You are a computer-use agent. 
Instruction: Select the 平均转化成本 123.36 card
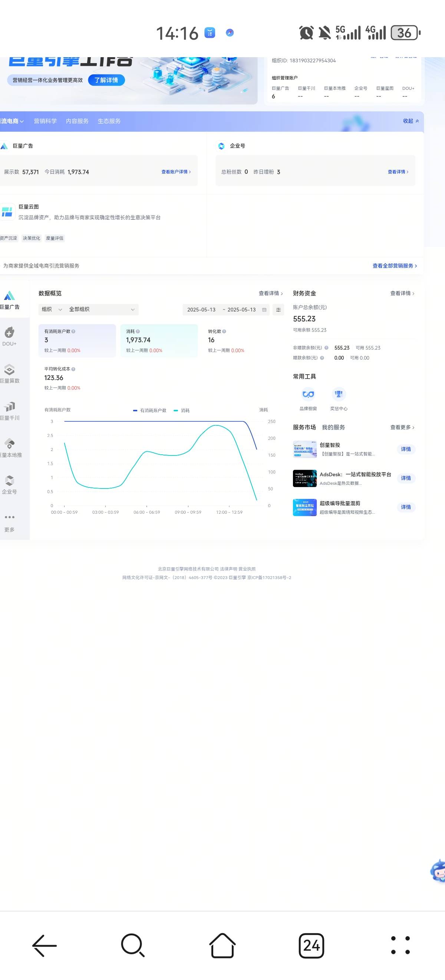click(x=77, y=378)
